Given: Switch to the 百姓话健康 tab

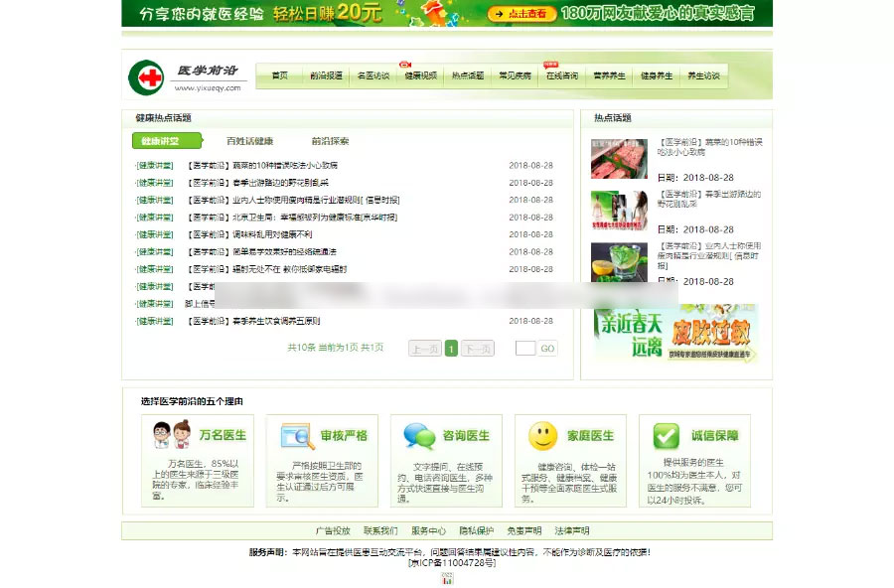Looking at the screenshot, I should (x=249, y=141).
